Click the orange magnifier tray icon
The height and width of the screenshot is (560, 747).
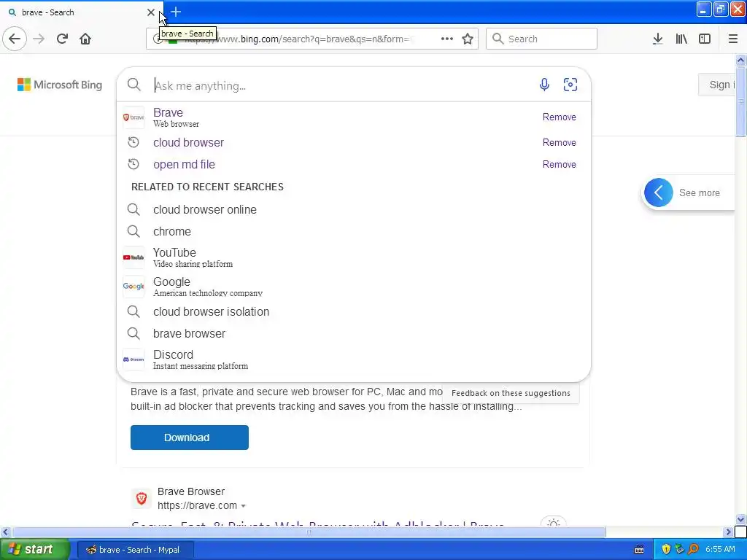(693, 549)
